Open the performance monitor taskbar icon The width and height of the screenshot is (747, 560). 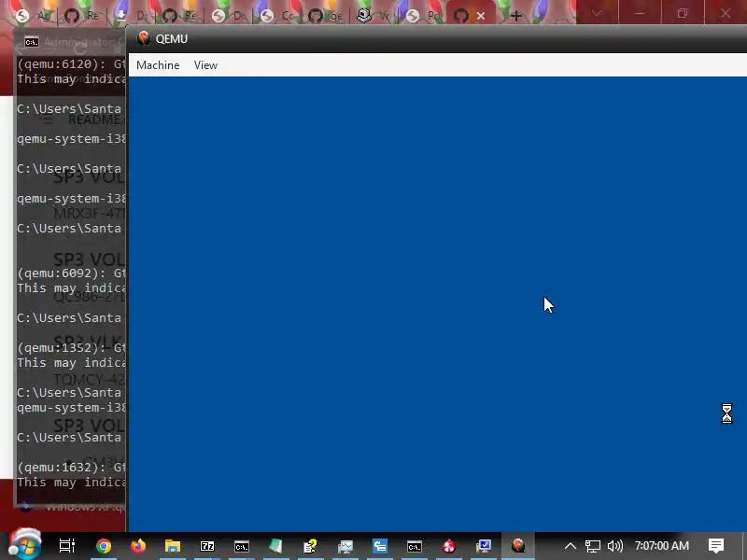click(345, 546)
